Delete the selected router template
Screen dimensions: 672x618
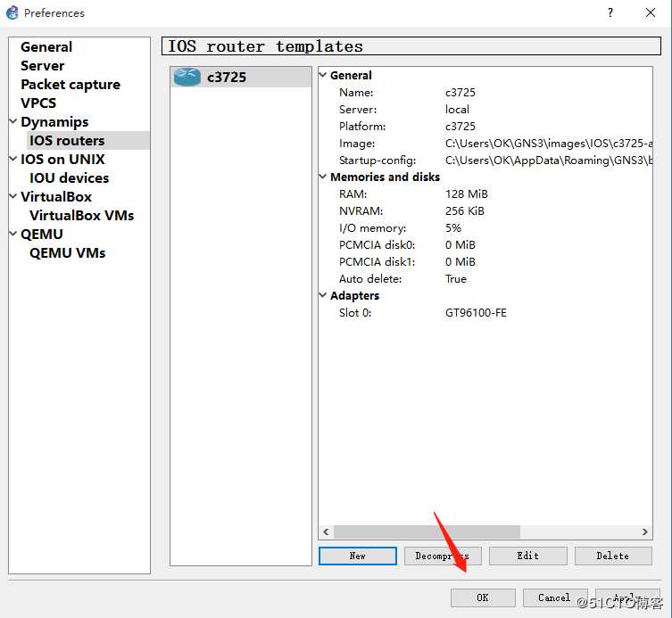613,556
